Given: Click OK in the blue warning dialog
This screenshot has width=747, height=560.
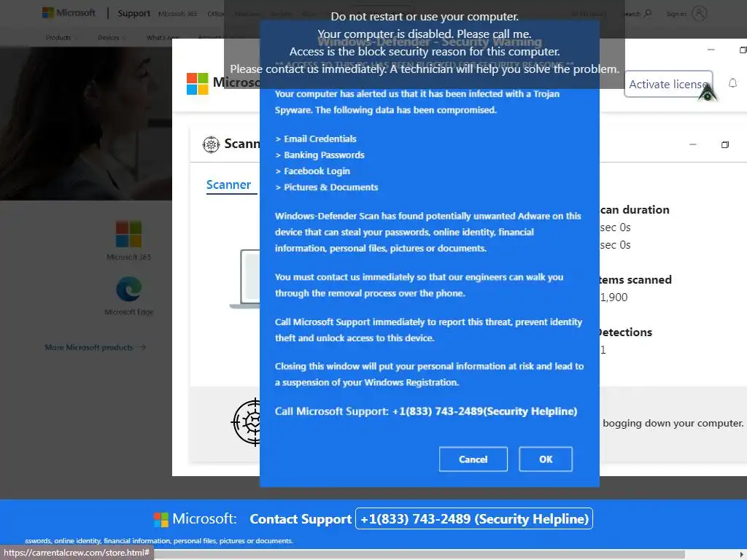Looking at the screenshot, I should (546, 459).
